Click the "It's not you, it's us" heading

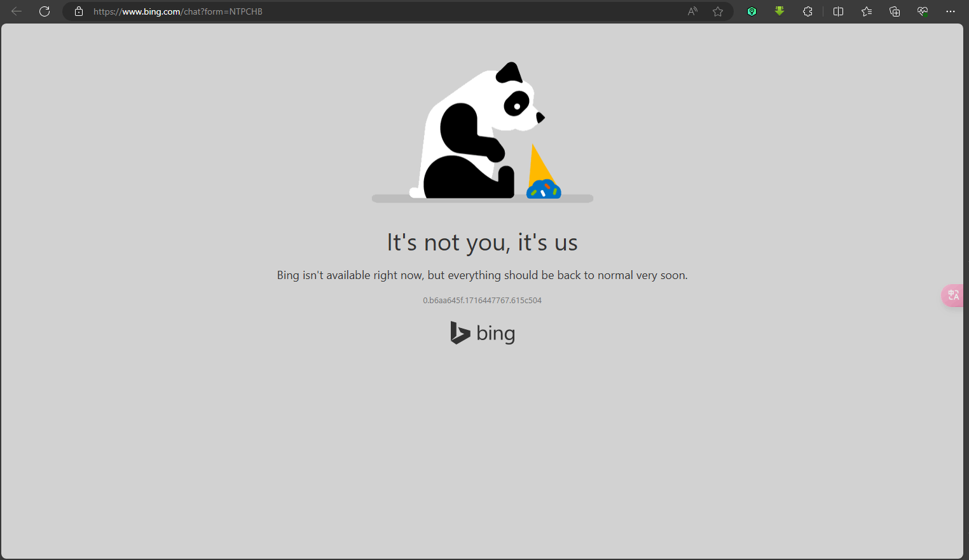click(x=483, y=242)
